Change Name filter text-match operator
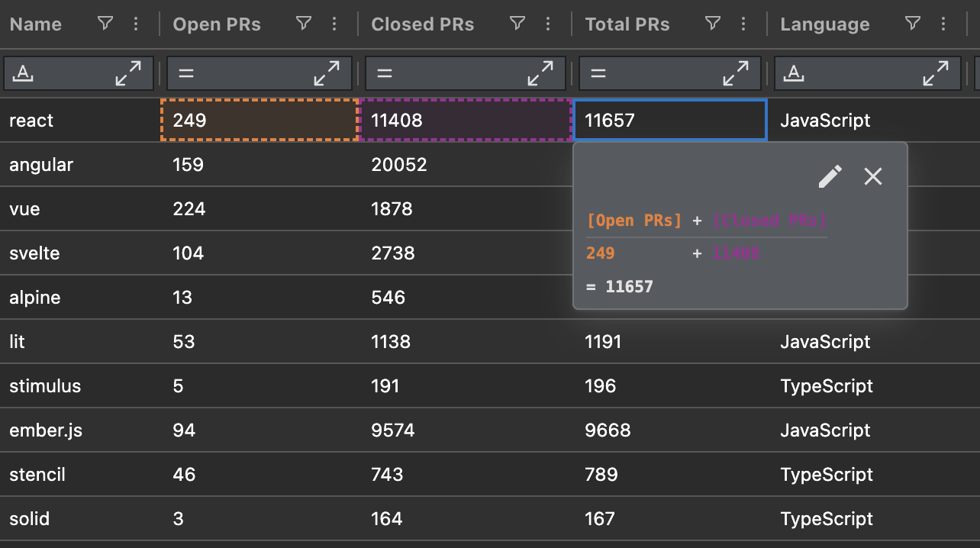 [x=24, y=73]
